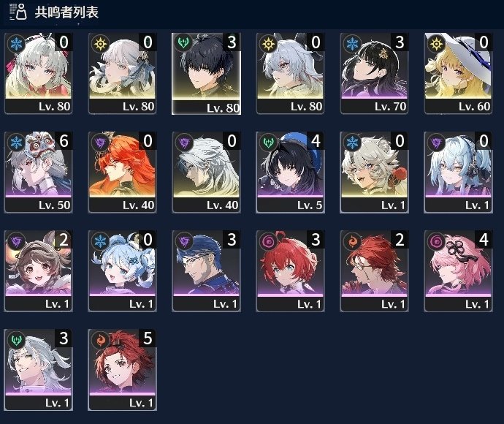Select the silver-haired grinning man at Lv. 1
Screen dimensions: 504x424
[x=38, y=370]
